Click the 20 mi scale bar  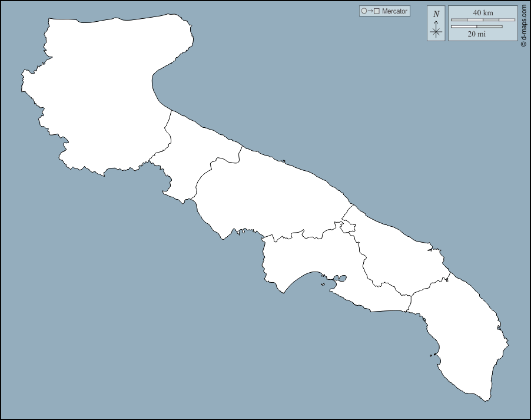click(476, 27)
